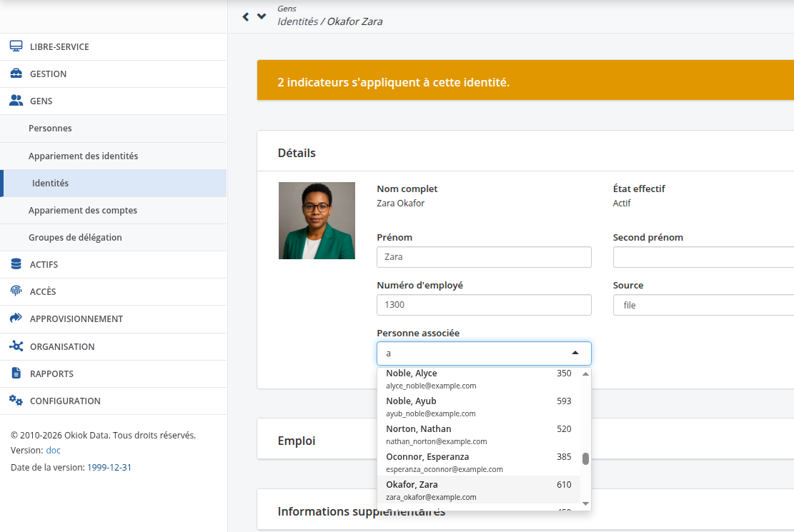Viewport: 794px width, 532px height.
Task: Click the Prénom input field
Action: [x=484, y=257]
